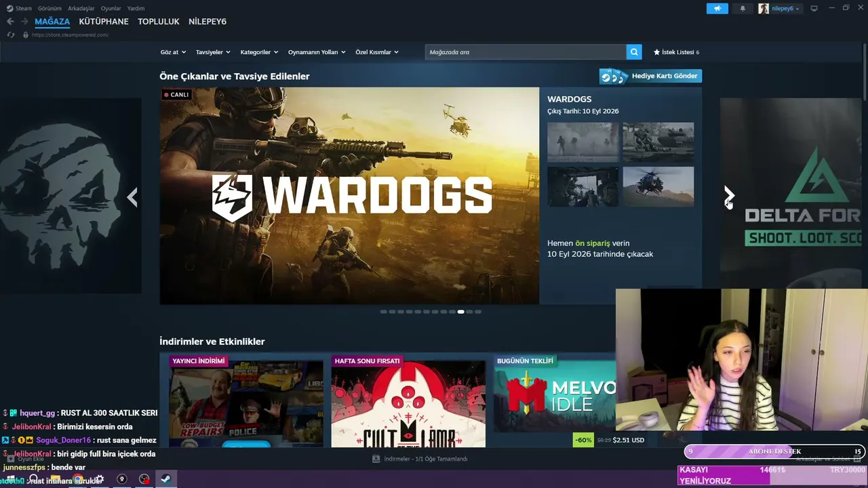This screenshot has height=488, width=868.
Task: Open the Arkadaşlar menu
Action: [x=81, y=8]
